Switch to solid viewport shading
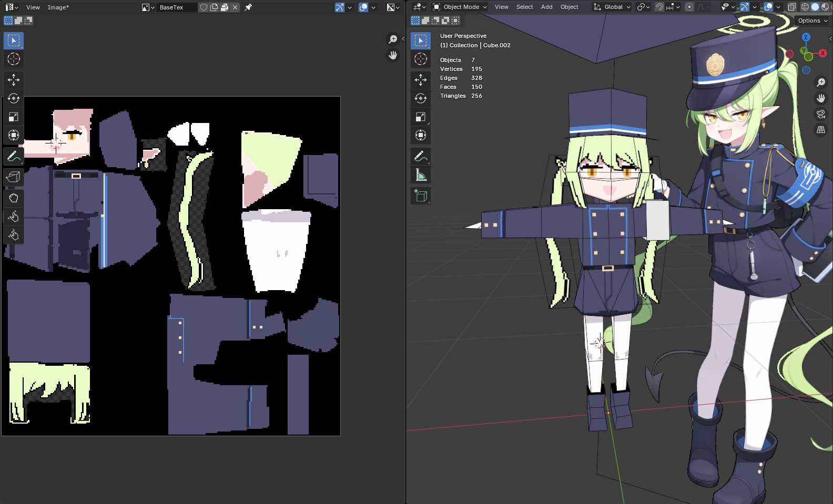 815,7
